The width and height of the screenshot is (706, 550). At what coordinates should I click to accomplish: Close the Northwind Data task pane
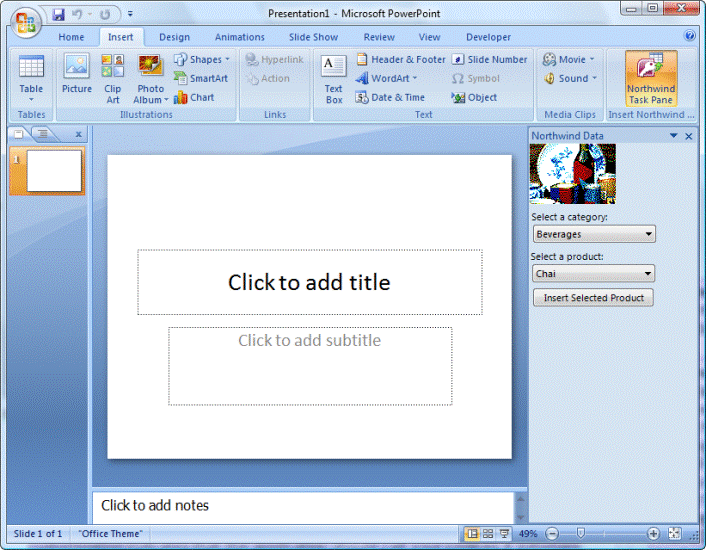pos(688,136)
